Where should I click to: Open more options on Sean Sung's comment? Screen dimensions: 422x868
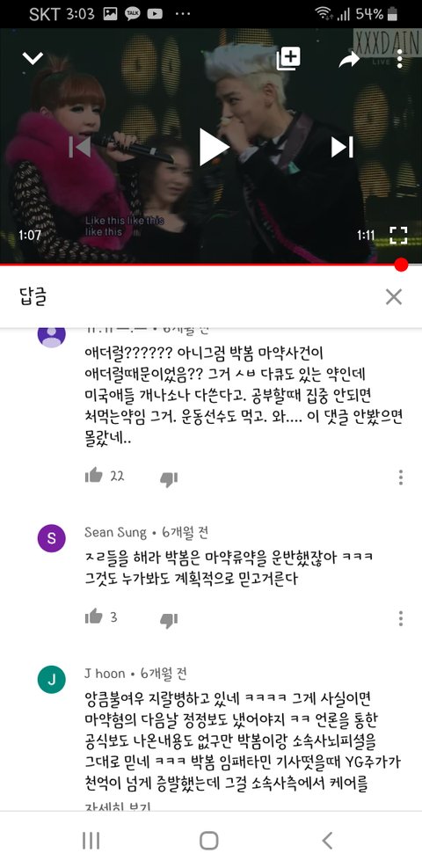coord(401,618)
